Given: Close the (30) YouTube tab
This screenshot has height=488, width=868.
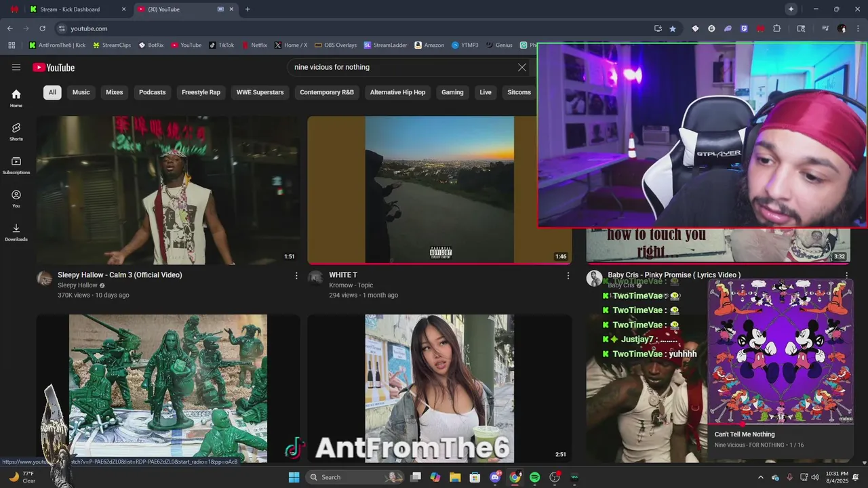Looking at the screenshot, I should 232,9.
